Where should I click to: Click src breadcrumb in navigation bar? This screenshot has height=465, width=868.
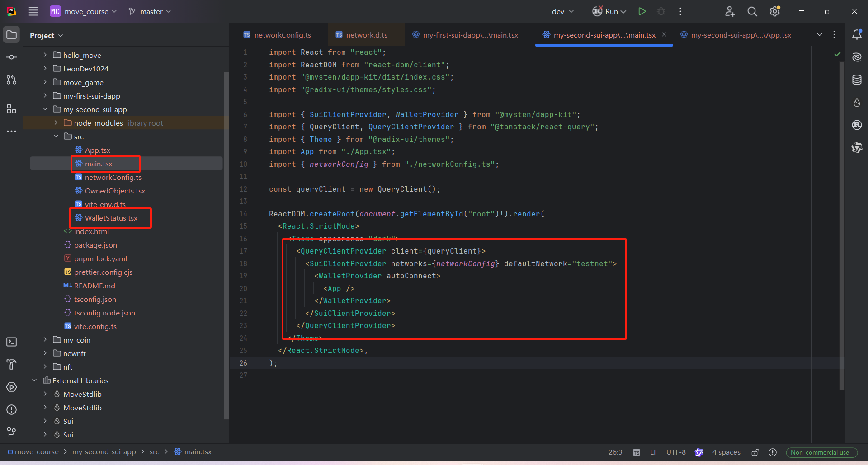coord(154,452)
